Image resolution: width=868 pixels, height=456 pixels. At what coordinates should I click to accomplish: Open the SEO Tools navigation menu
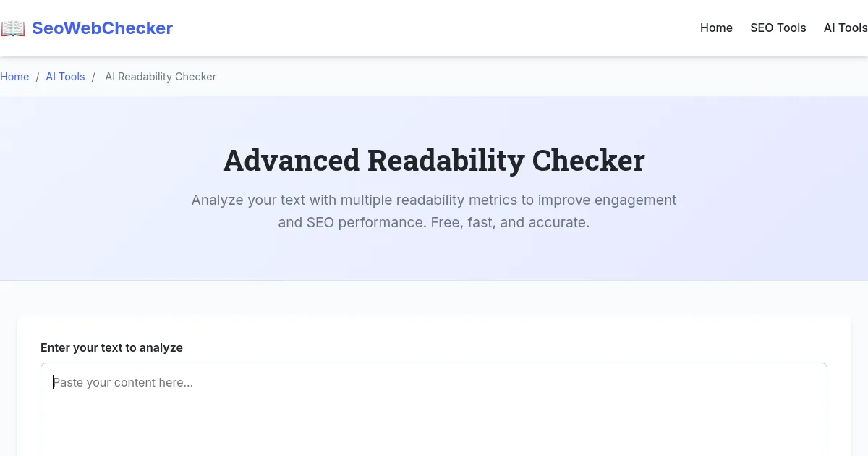point(778,28)
